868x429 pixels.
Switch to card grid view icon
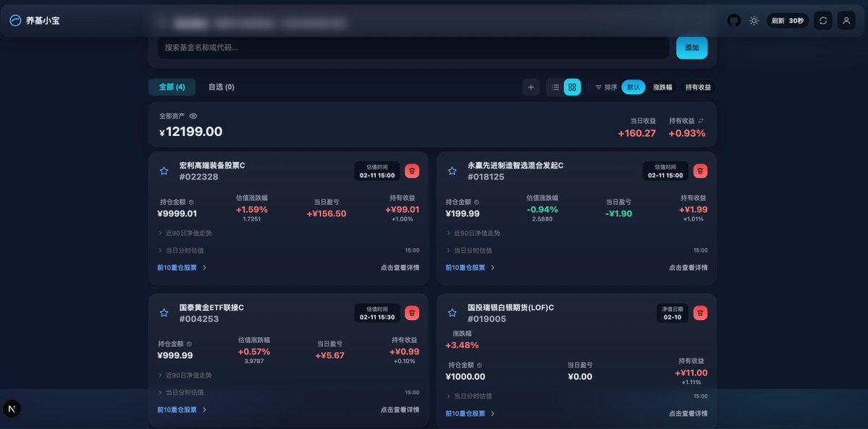[573, 87]
